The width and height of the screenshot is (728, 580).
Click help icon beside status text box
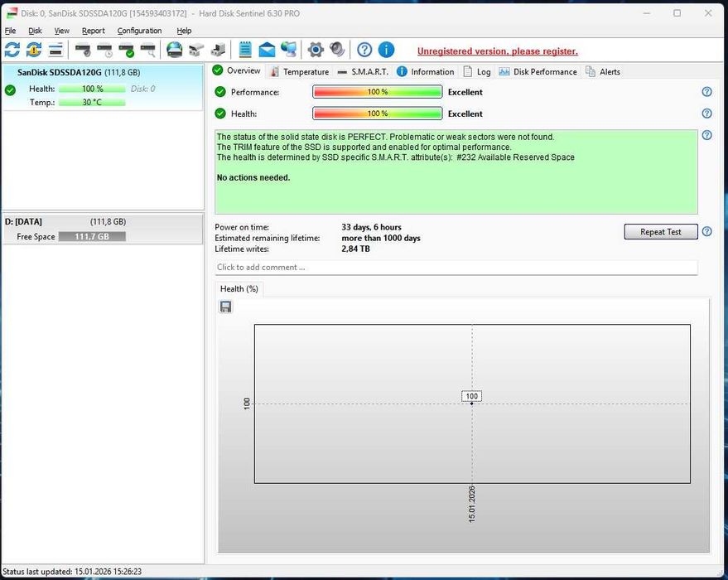706,135
